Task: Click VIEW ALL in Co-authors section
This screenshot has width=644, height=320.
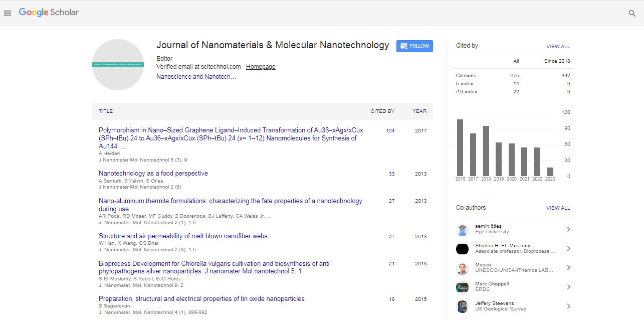Action: tap(558, 208)
